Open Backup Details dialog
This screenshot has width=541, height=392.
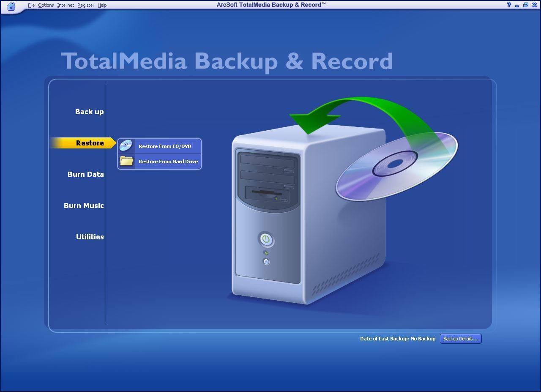461,339
